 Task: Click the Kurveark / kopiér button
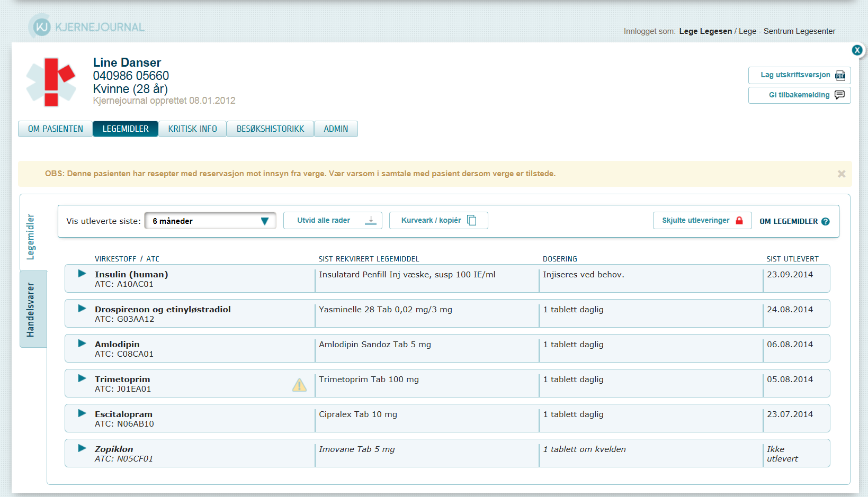click(x=439, y=221)
